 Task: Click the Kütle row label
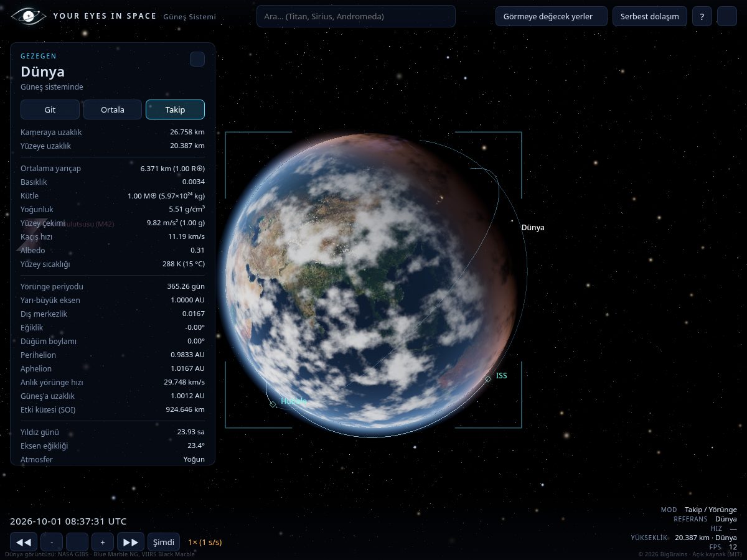(29, 195)
